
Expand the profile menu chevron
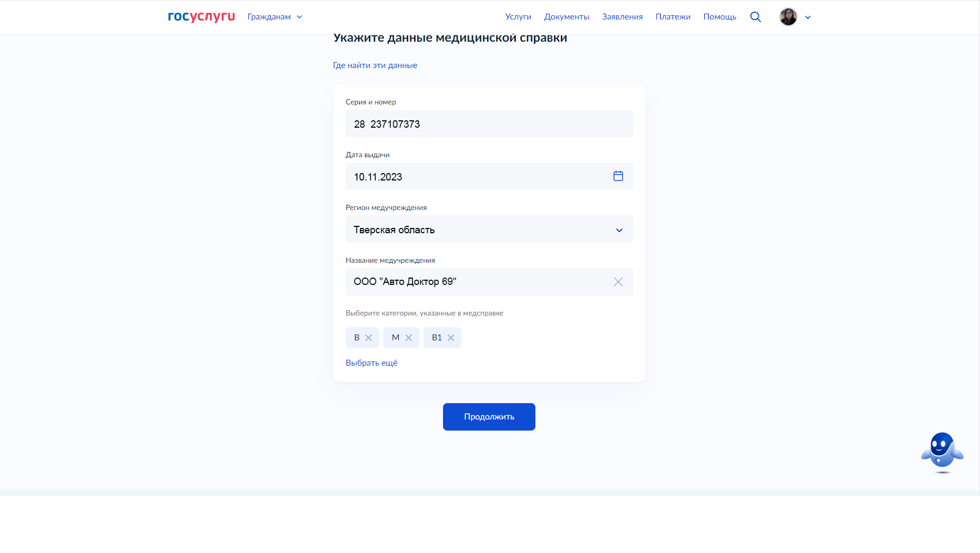pos(807,17)
